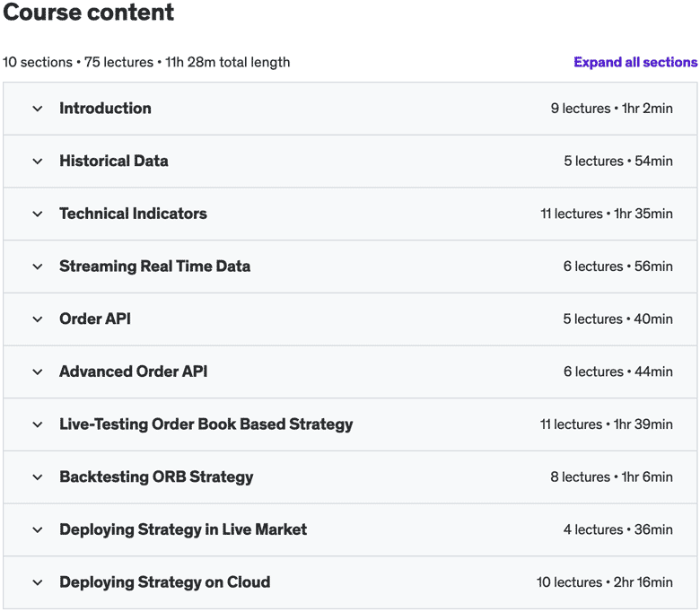Expand the Backtesting ORB Strategy chevron
The height and width of the screenshot is (612, 700).
[38, 477]
